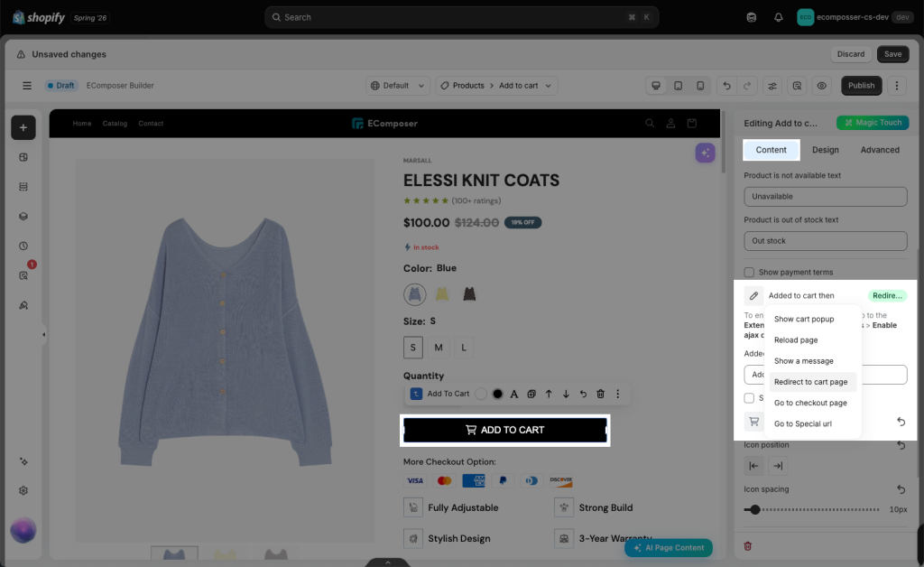Viewport: 924px width, 567px height.
Task: Click the Shopify notifications bell
Action: 779,17
